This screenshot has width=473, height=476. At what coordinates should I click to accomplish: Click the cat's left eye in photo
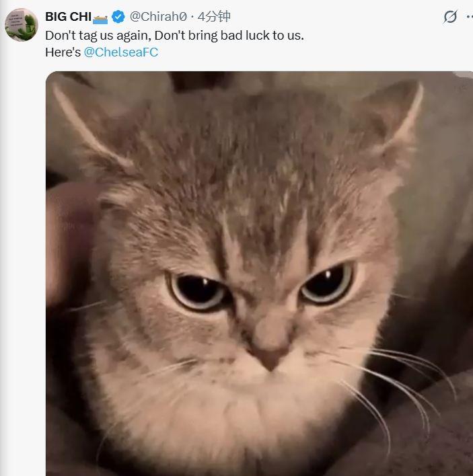(198, 290)
